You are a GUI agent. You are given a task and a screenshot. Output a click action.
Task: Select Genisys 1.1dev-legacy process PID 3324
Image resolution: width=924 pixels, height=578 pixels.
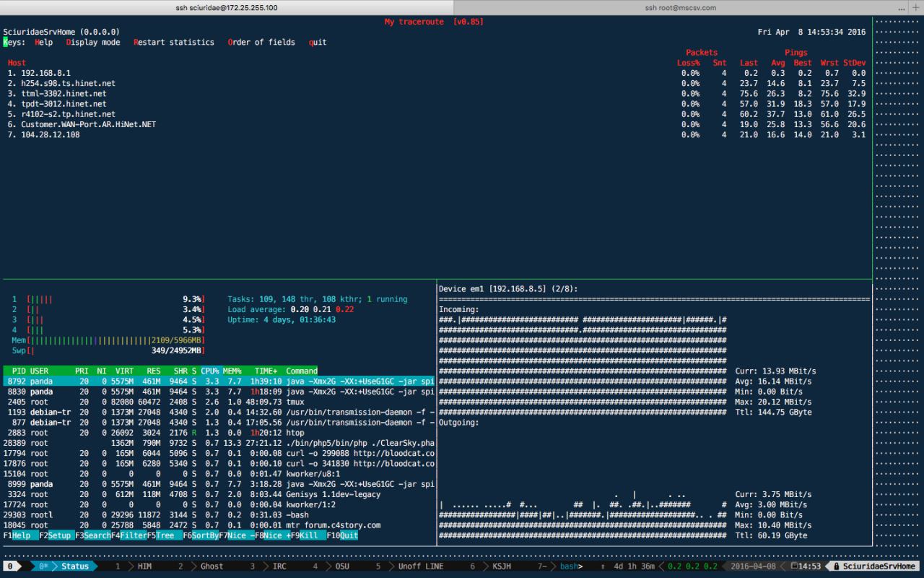click(219, 494)
